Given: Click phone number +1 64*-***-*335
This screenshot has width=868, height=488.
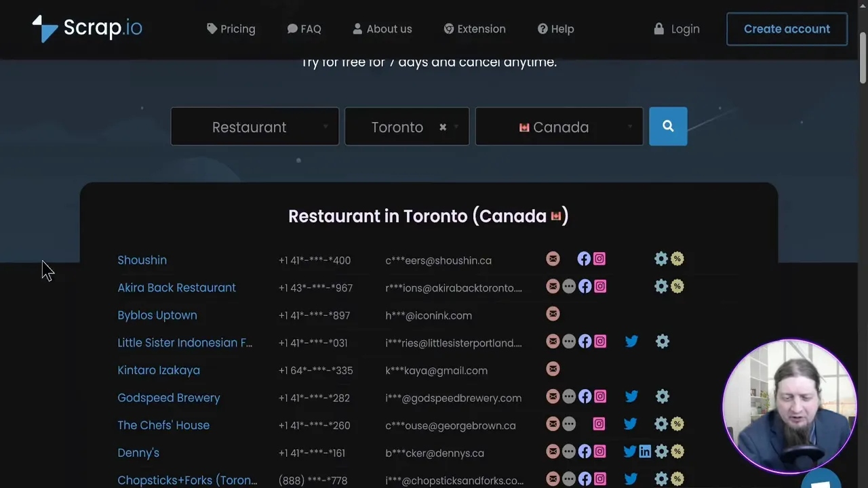Looking at the screenshot, I should point(315,370).
